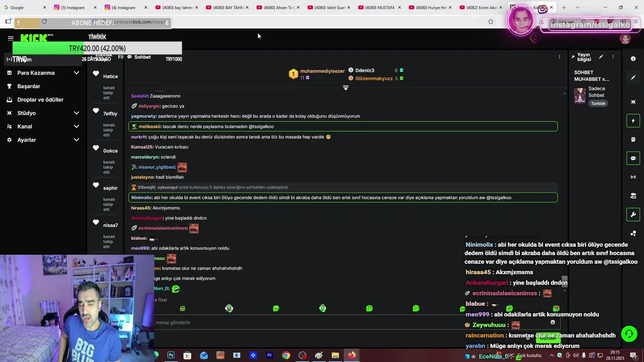
Task: Open the emoji picker in the message box
Action: coord(552,322)
